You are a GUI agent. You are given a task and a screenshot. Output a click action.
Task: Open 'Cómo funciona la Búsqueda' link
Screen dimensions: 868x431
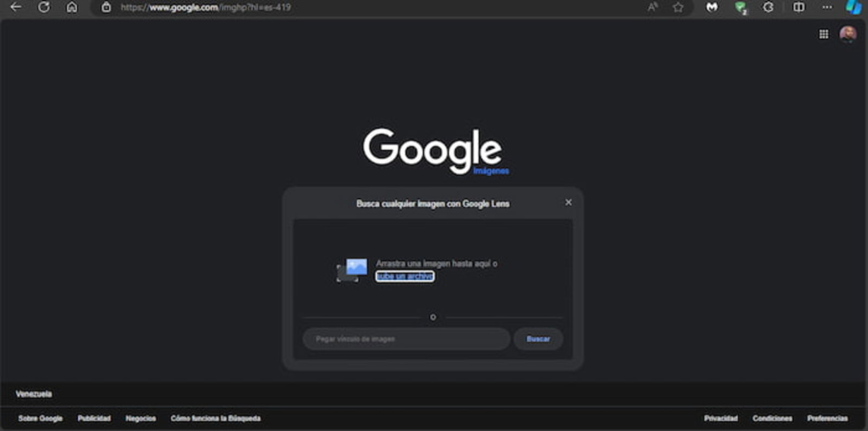pos(215,419)
